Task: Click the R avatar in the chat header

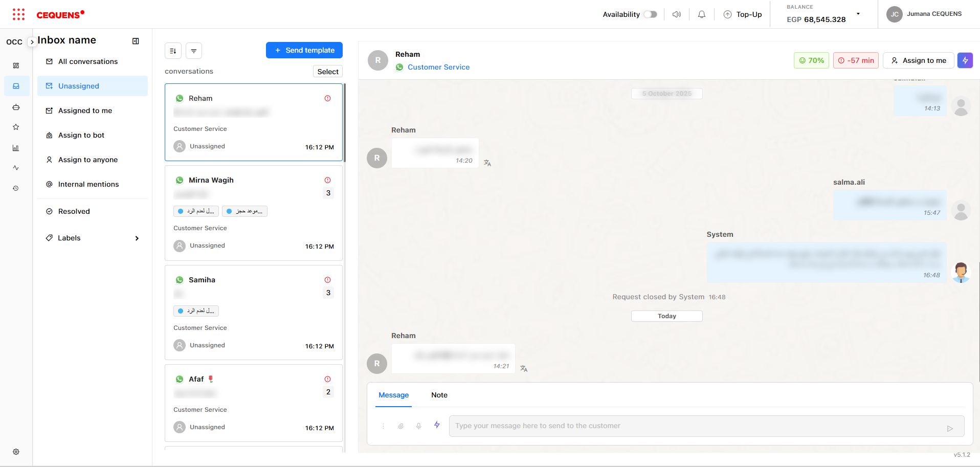Action: [378, 60]
